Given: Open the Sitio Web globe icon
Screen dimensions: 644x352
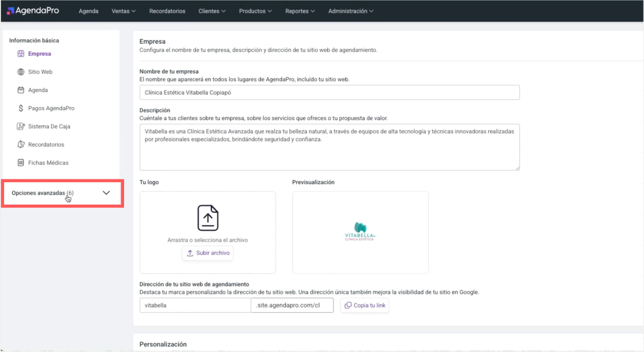Looking at the screenshot, I should [x=21, y=72].
